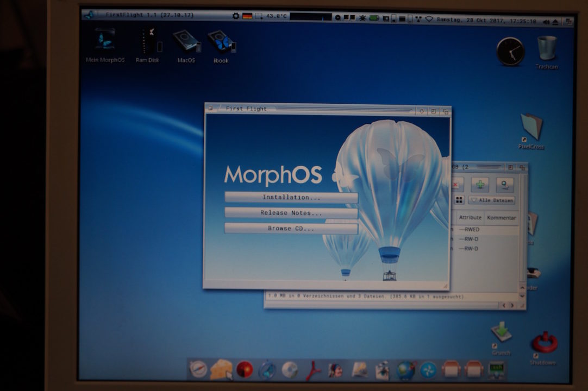
Task: Click the volume speaker icon in top bar
Action: pyautogui.click(x=546, y=22)
